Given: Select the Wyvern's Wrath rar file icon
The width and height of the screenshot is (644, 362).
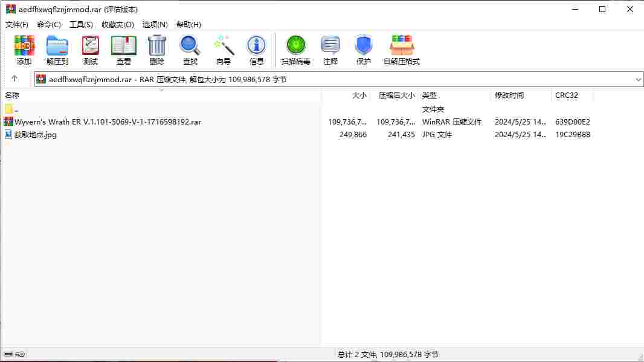Looking at the screenshot, I should click(x=8, y=121).
